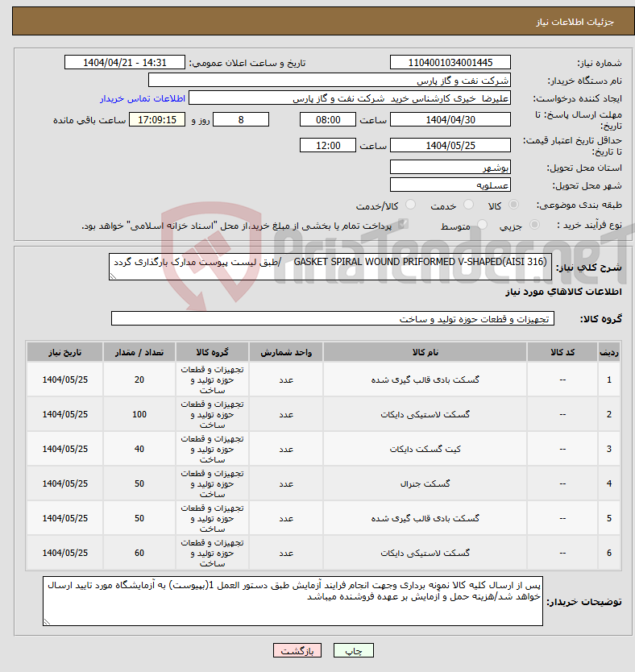Click the اطلاعات کالاهای مورد نیاز heading
Screen dimensions: 635x672
[x=563, y=292]
